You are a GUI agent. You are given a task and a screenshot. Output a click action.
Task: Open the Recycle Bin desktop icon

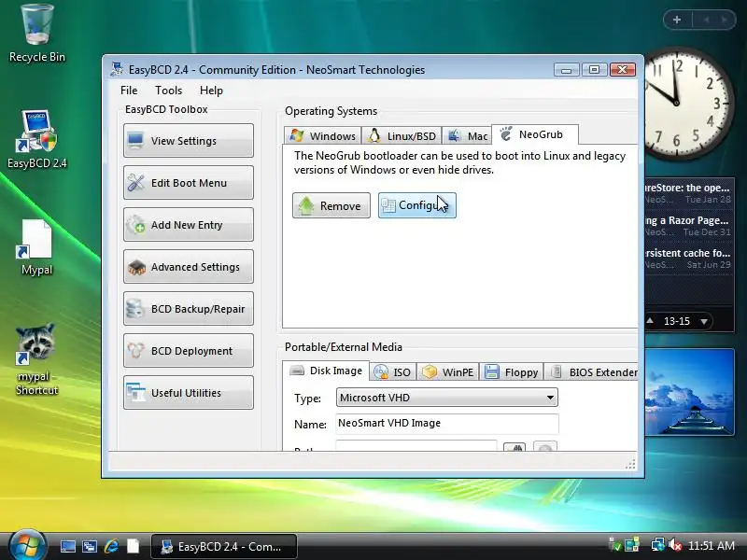[x=36, y=34]
